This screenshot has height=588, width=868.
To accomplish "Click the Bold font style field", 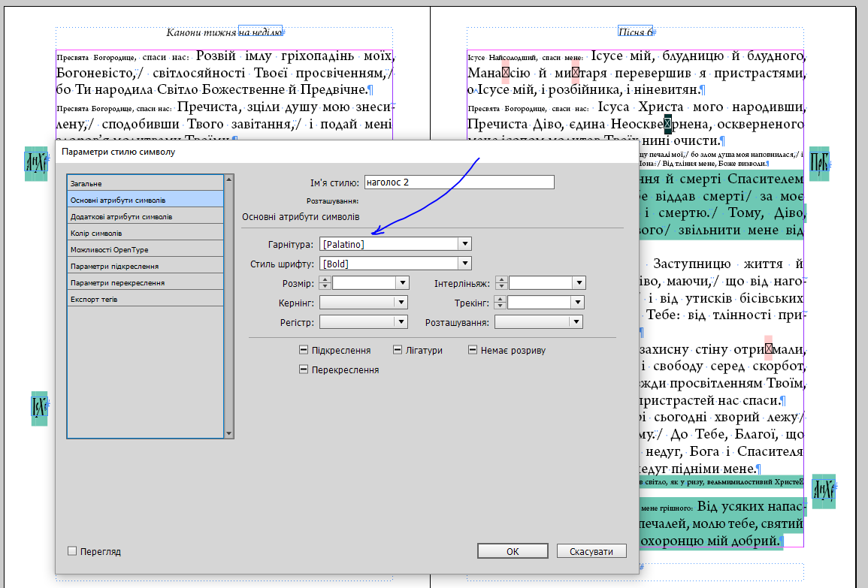I will click(x=389, y=264).
